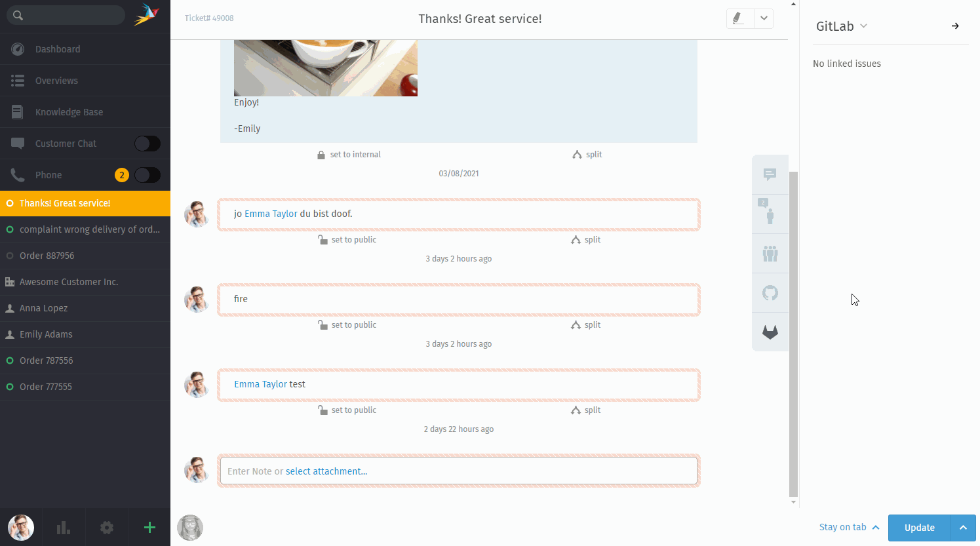Enable the Customer Chat toggle
The width and height of the screenshot is (980, 546).
pyautogui.click(x=147, y=143)
